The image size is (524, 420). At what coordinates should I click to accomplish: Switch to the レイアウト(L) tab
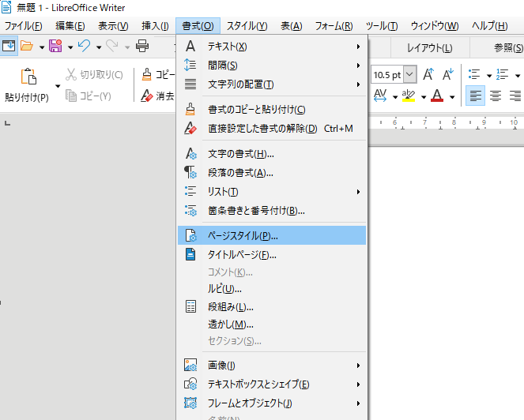tap(430, 47)
